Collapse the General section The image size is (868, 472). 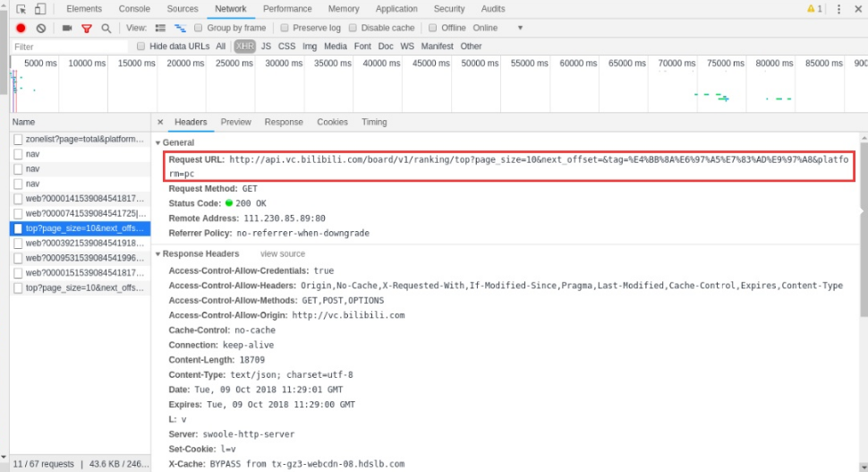157,143
